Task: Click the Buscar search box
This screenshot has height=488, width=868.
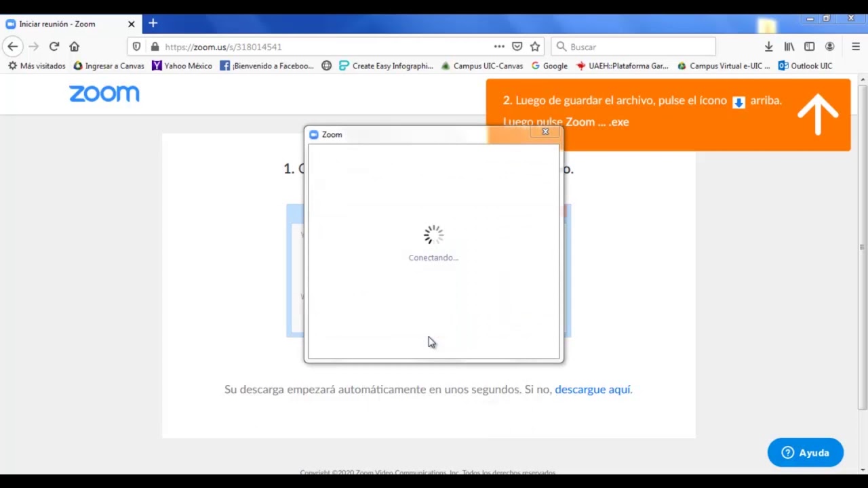Action: tap(633, 47)
